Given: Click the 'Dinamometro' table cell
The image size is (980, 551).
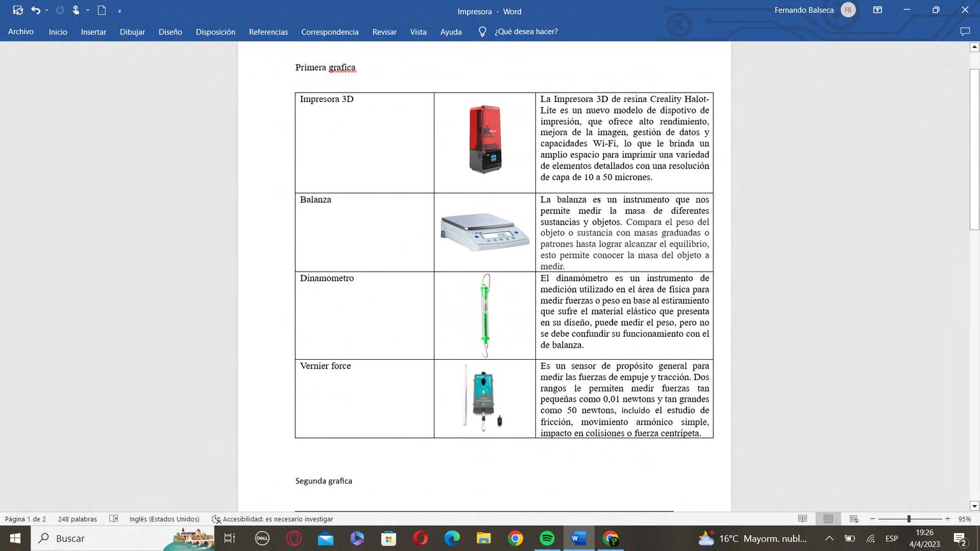Looking at the screenshot, I should pyautogui.click(x=364, y=316).
